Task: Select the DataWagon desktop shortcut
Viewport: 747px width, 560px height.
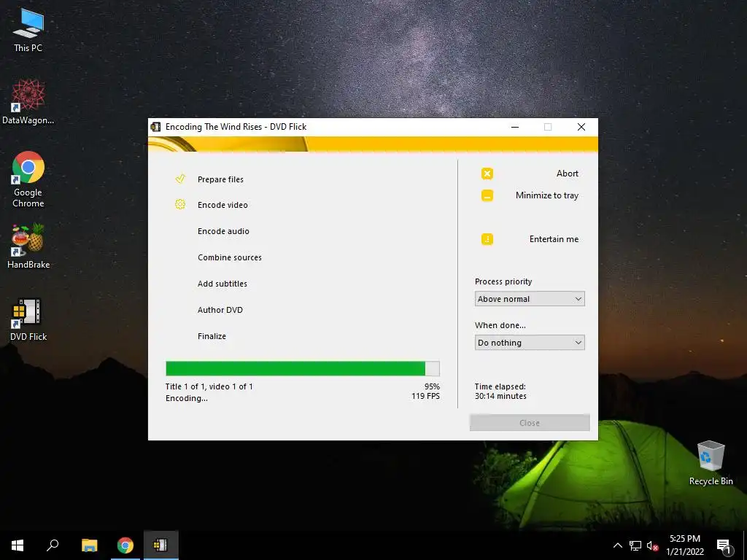Action: click(28, 101)
